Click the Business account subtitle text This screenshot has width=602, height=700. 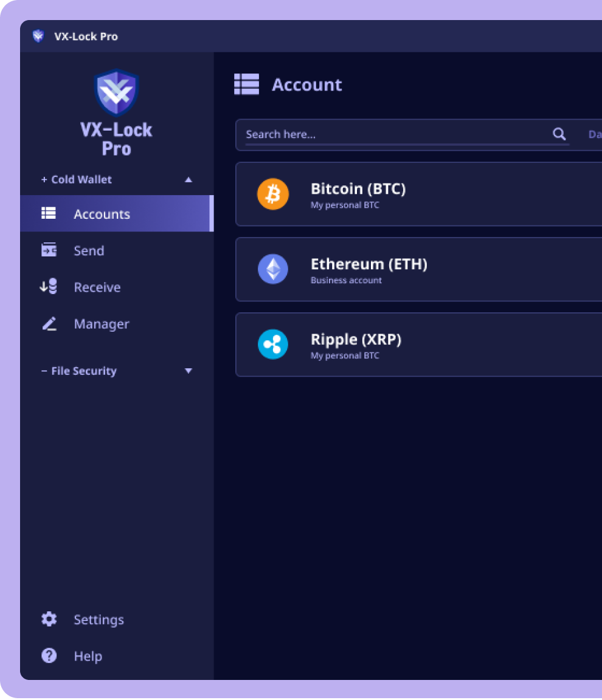[346, 280]
